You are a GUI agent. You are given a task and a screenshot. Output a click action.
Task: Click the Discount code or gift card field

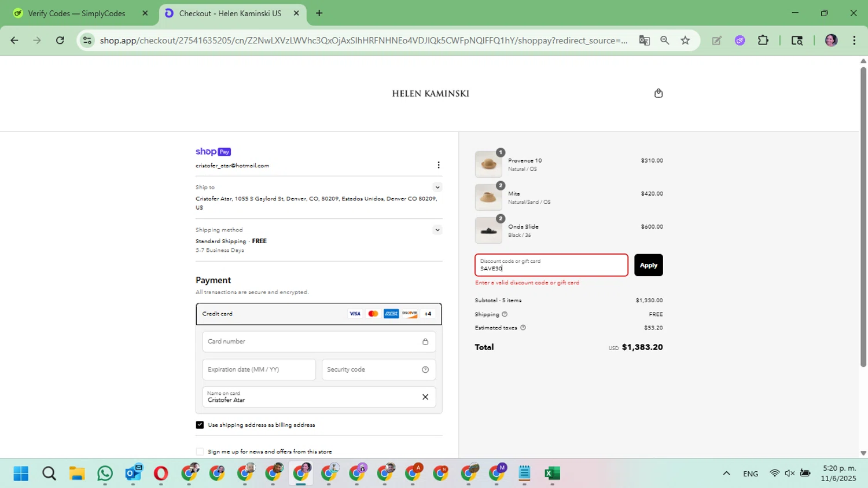coord(551,265)
